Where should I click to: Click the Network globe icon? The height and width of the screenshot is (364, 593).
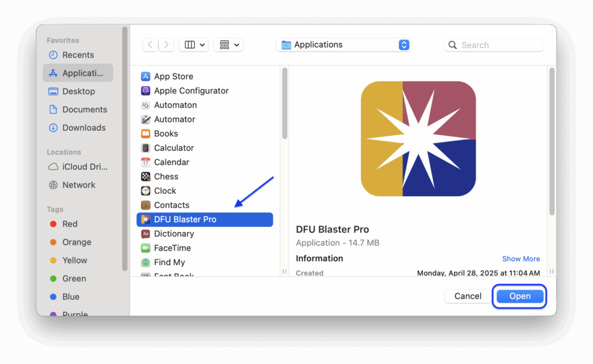53,185
